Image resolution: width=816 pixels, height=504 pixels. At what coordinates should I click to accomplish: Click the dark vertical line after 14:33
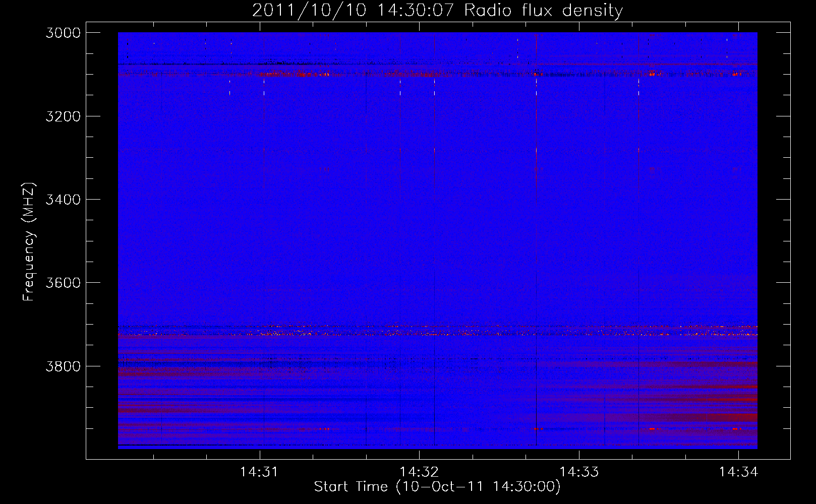[x=638, y=240]
